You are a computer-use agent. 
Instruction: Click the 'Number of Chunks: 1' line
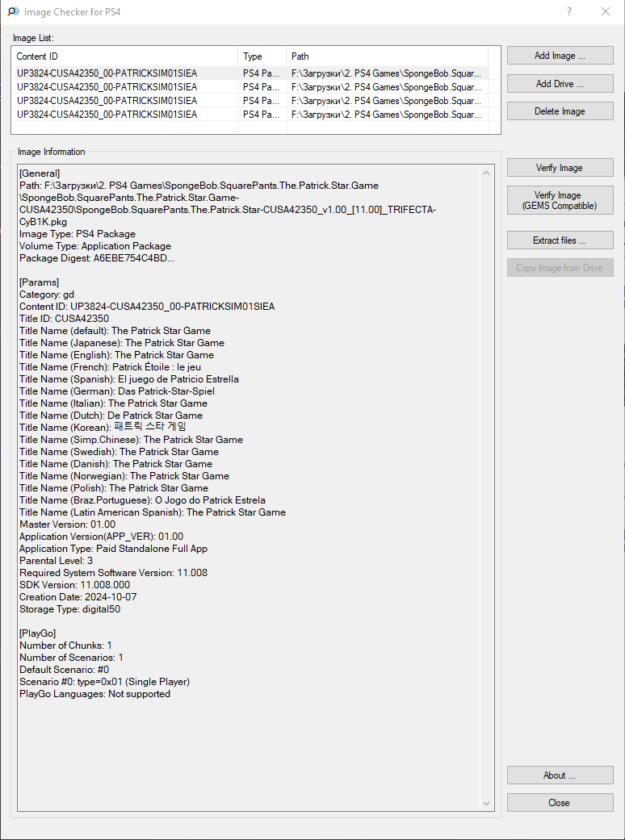click(x=65, y=646)
